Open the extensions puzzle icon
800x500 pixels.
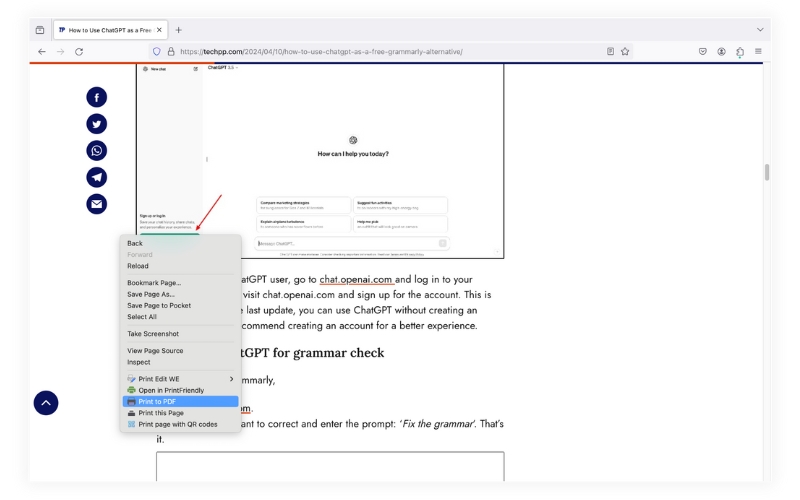point(740,52)
